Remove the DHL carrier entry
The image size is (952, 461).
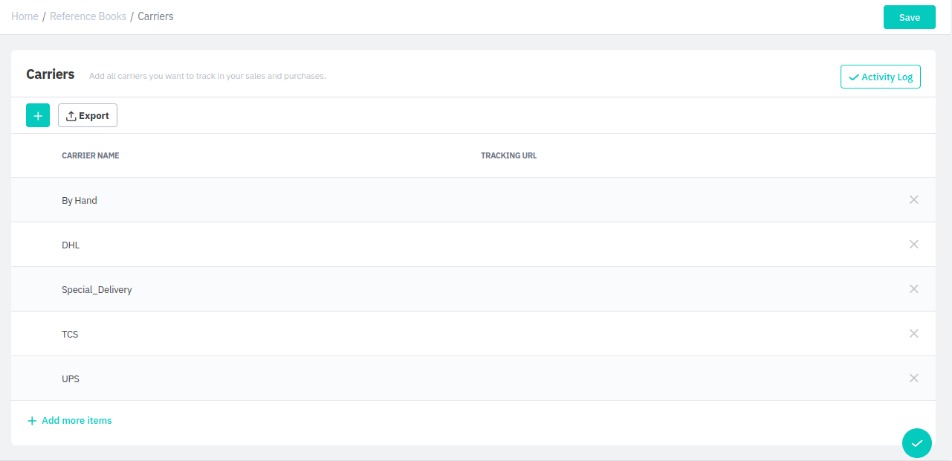click(x=913, y=244)
